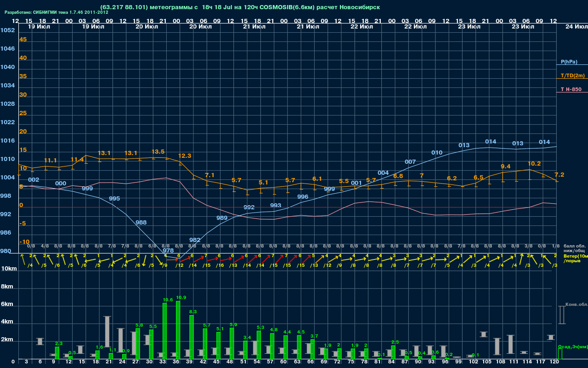Click the pressure value 989
The image size is (588, 368).
coord(222,218)
